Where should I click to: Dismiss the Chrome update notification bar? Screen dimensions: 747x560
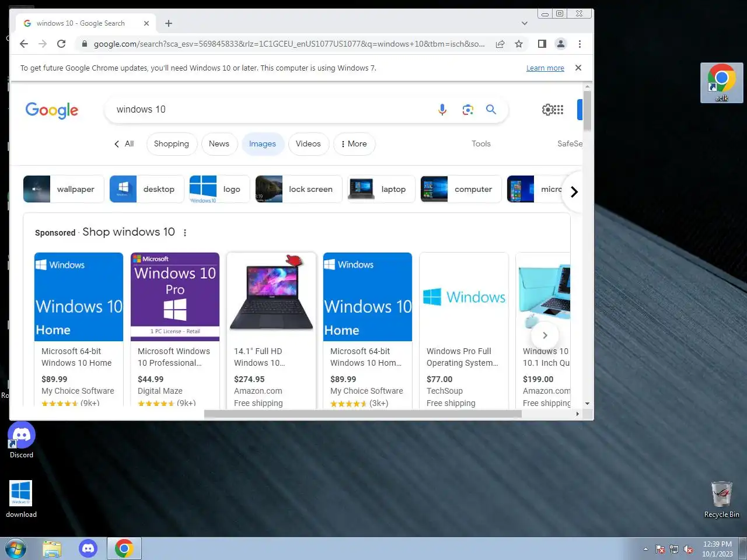pyautogui.click(x=578, y=68)
